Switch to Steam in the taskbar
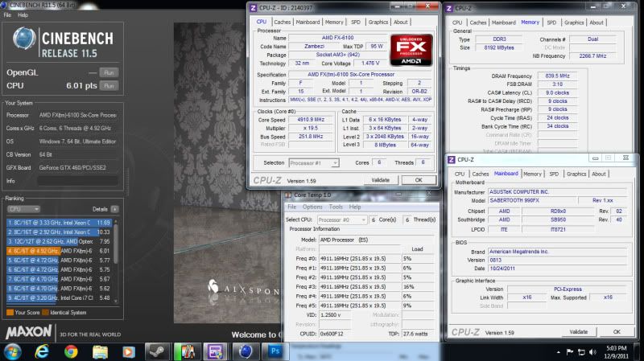 [x=157, y=351]
